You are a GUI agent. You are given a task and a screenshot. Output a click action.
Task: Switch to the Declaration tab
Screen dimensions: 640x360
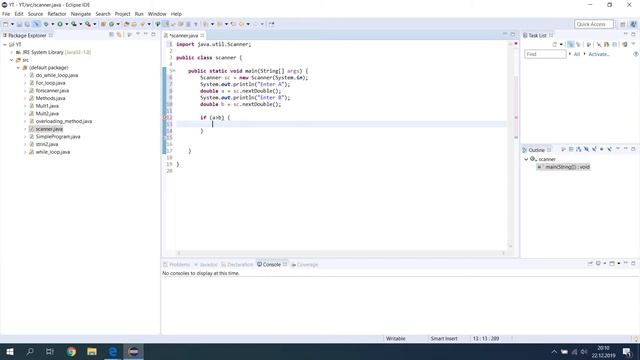pos(237,264)
